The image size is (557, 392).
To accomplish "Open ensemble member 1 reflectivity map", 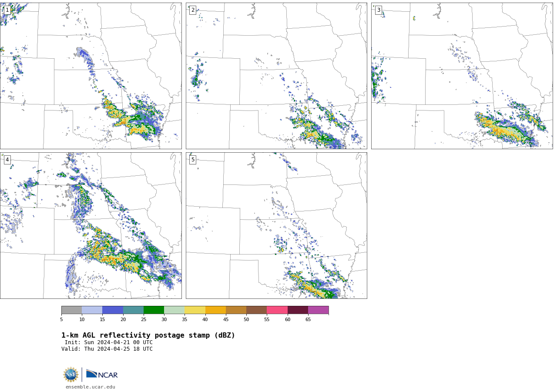I will 91,76.
